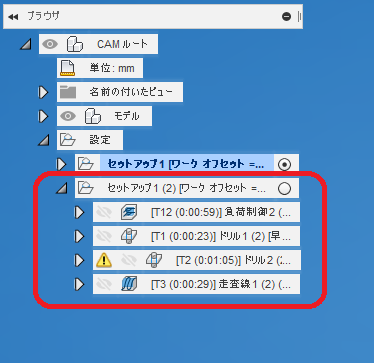Click the document icon beside 単位: mm
Screen dimensions: 374x363
68,68
